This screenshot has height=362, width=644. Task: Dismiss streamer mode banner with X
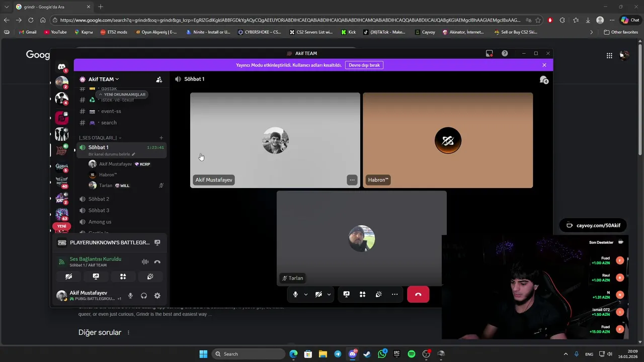(x=544, y=65)
